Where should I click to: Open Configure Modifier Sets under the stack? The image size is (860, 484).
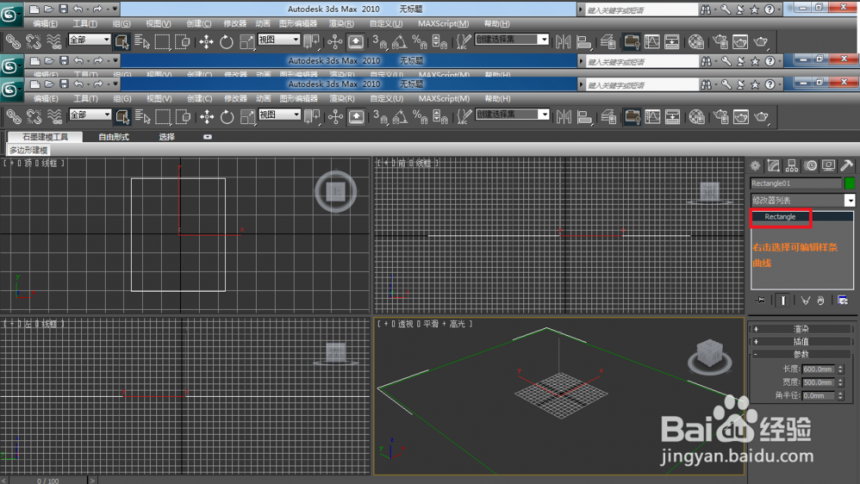click(843, 300)
